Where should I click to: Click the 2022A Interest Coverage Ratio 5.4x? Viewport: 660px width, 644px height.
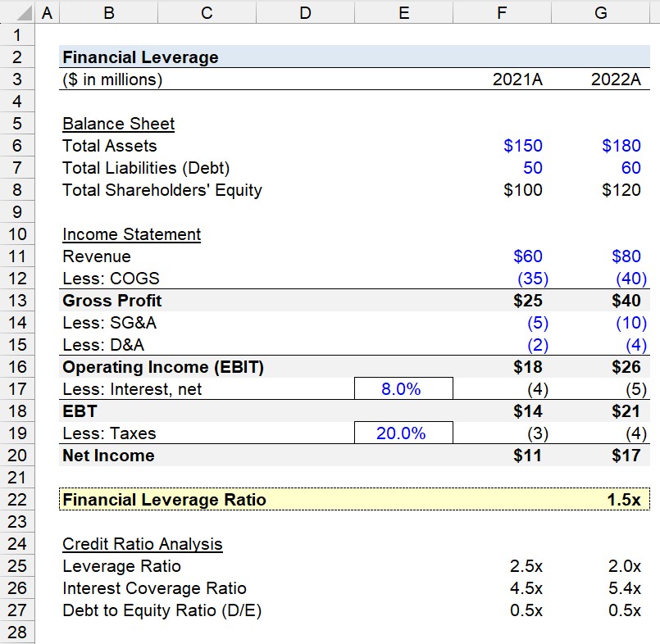[x=624, y=588]
